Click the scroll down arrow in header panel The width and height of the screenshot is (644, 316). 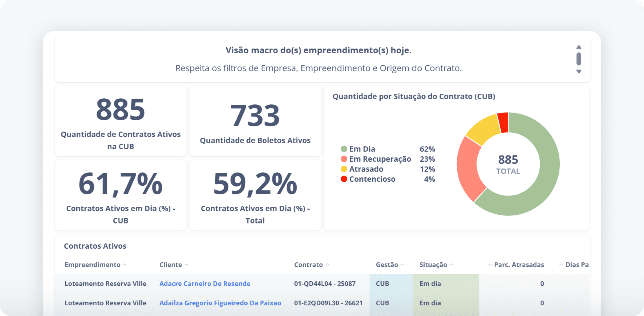(x=579, y=71)
